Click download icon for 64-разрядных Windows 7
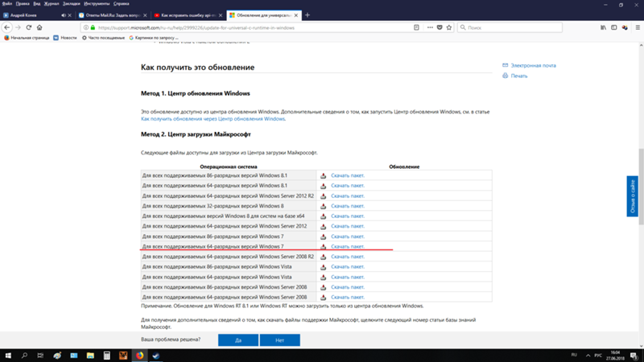 [324, 246]
